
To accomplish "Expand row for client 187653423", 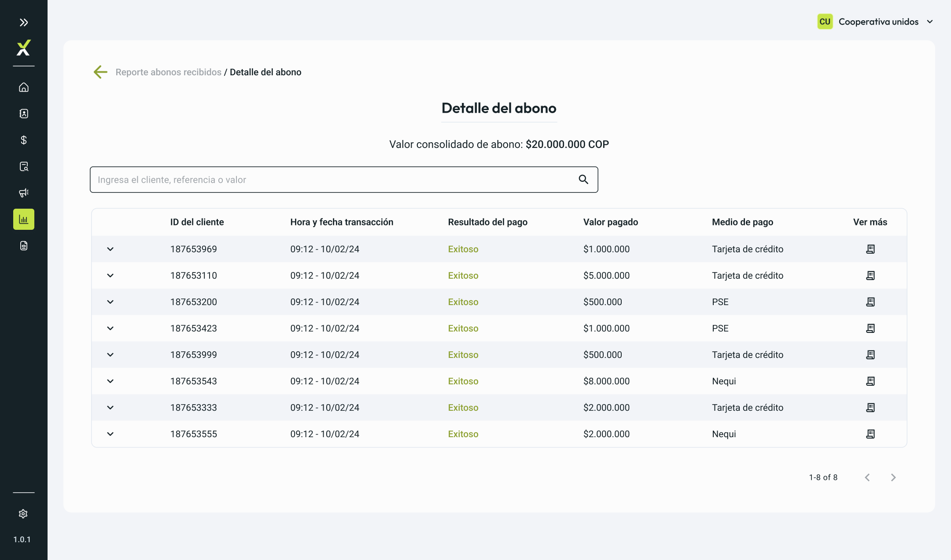I will pyautogui.click(x=111, y=328).
